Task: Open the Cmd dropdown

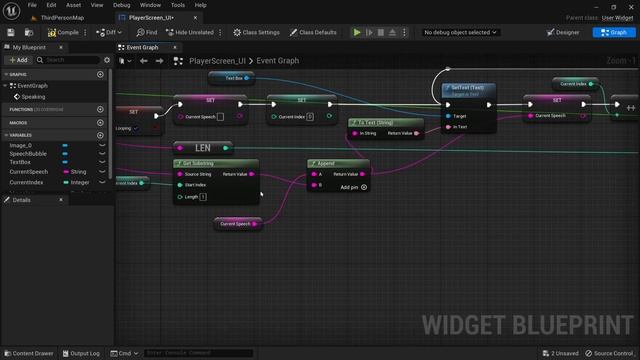Action: [x=124, y=353]
